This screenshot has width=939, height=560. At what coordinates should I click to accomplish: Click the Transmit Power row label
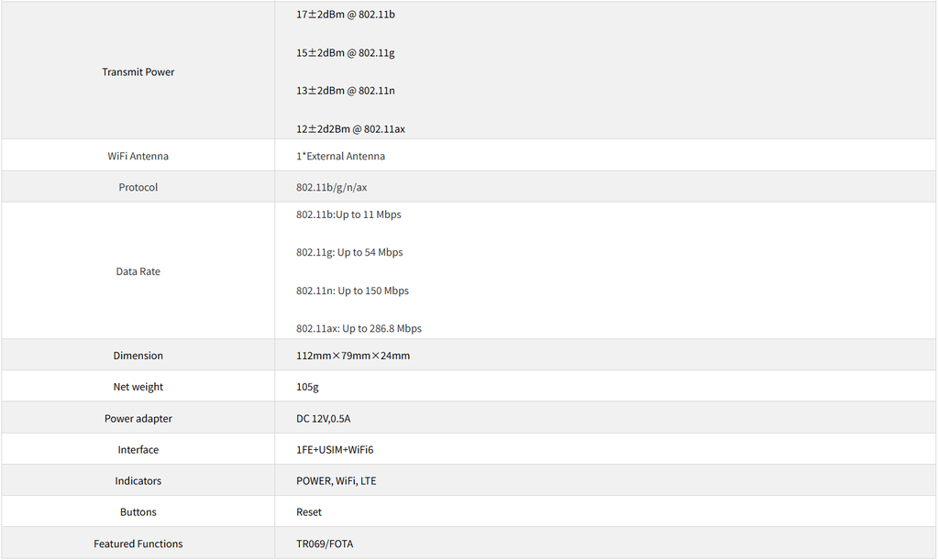[138, 71]
